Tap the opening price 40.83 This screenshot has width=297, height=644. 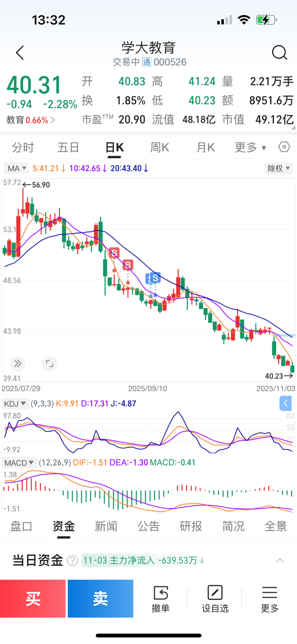pos(132,82)
